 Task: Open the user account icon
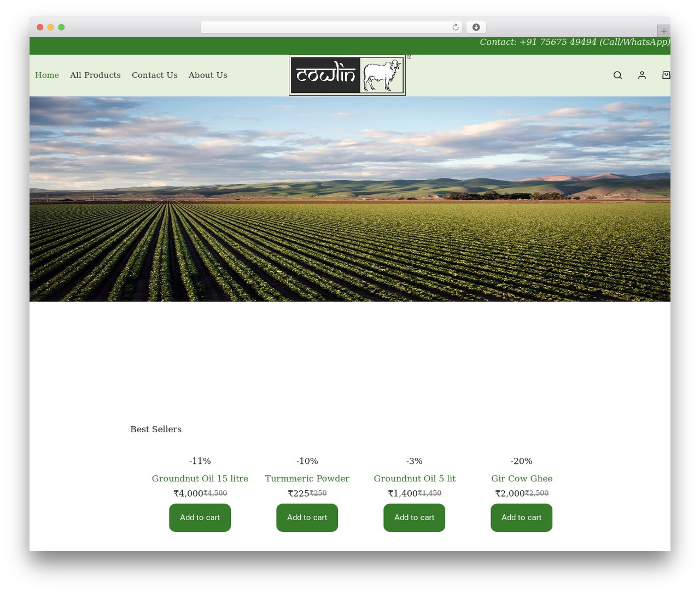(x=642, y=75)
